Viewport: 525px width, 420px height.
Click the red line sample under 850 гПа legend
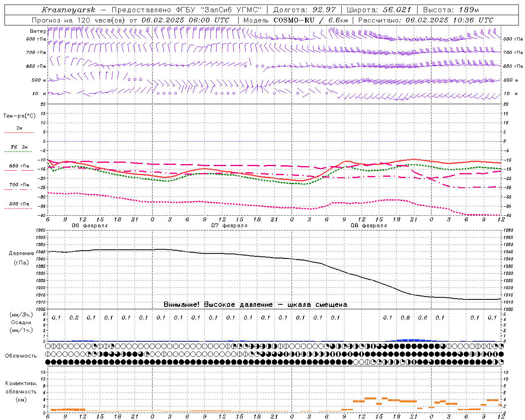(19, 170)
